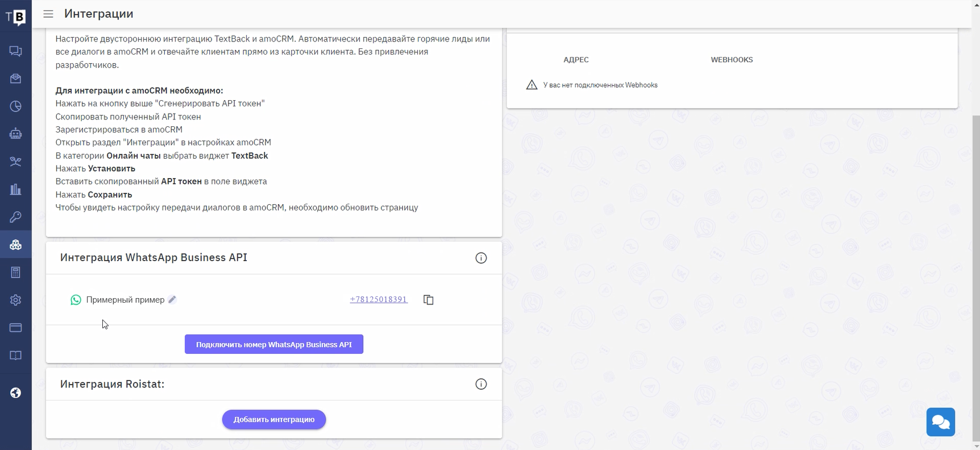Image resolution: width=980 pixels, height=450 pixels.
Task: Show info for WhatsApp Business API integration
Action: (x=481, y=258)
